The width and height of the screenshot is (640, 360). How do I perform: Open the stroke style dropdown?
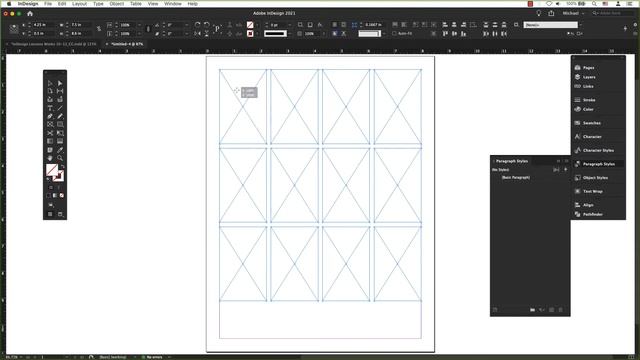point(290,33)
